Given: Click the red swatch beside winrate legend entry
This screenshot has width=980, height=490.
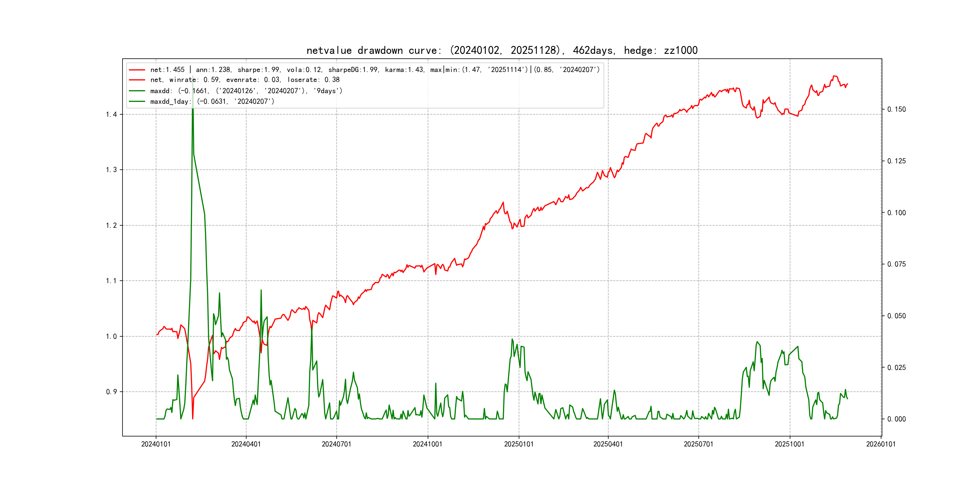Looking at the screenshot, I should [137, 80].
